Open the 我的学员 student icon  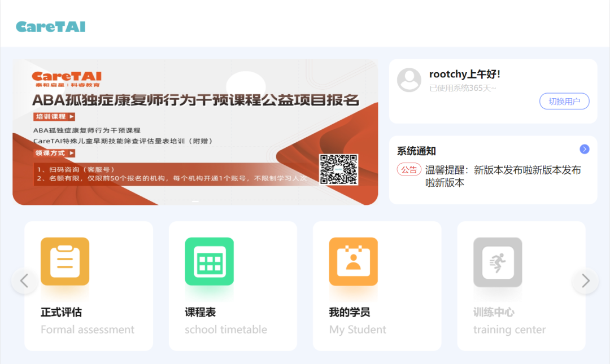(x=353, y=261)
